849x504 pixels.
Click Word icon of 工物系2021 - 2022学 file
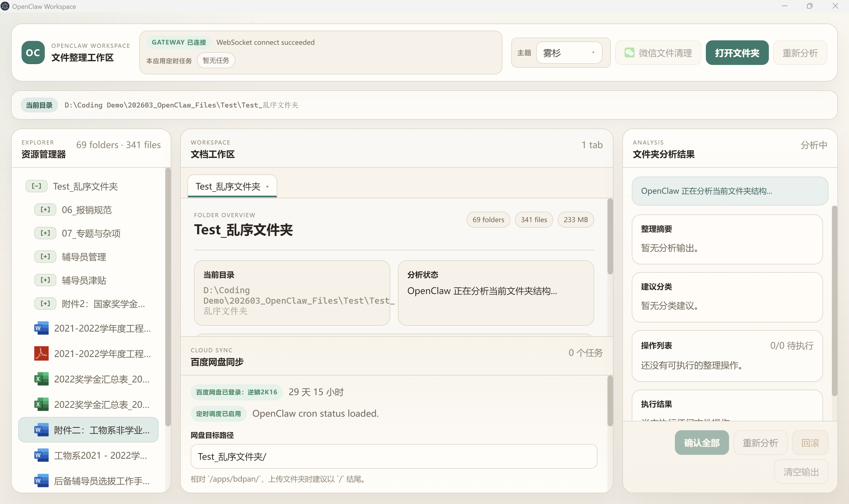(41, 455)
